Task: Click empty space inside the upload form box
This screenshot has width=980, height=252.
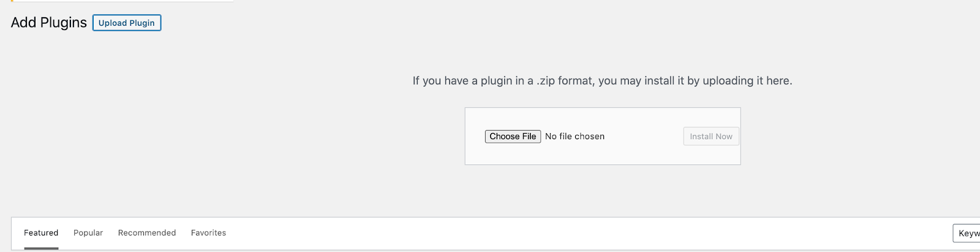Action: pyautogui.click(x=603, y=155)
